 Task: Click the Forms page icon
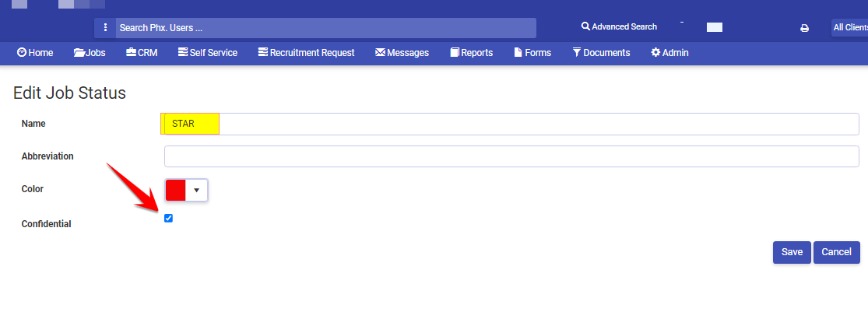(518, 53)
